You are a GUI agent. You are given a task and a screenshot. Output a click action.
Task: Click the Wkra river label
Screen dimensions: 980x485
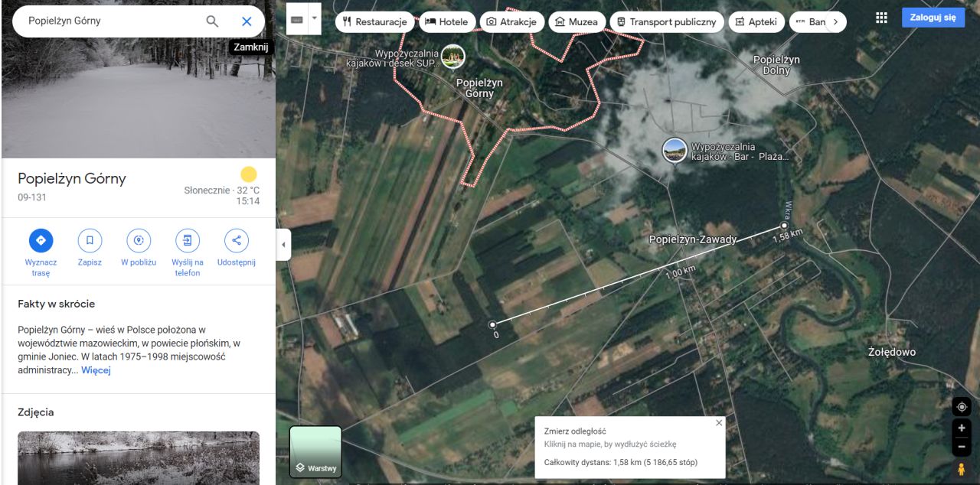[787, 210]
